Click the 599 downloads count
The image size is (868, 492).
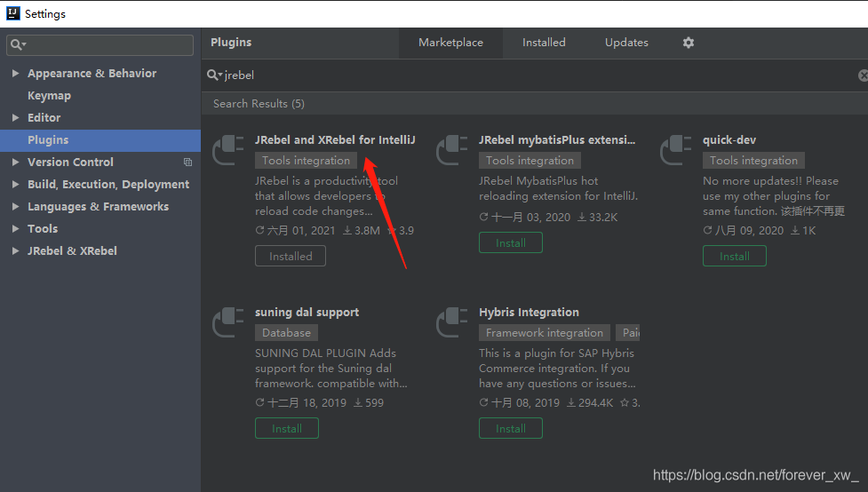pyautogui.click(x=368, y=403)
